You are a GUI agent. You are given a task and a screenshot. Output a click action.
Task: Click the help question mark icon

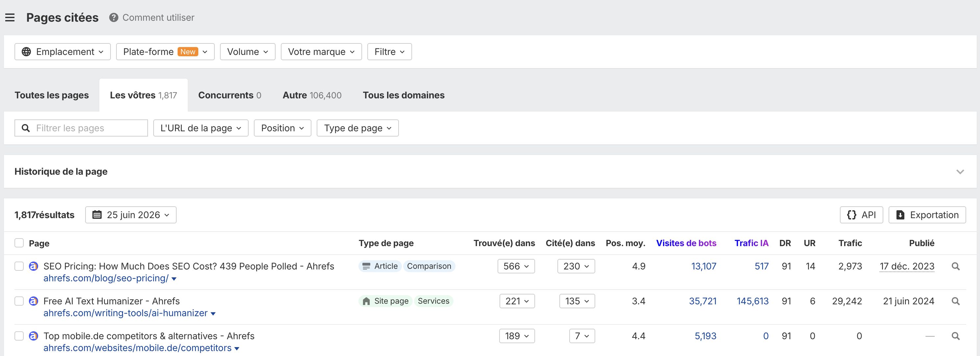coord(113,17)
